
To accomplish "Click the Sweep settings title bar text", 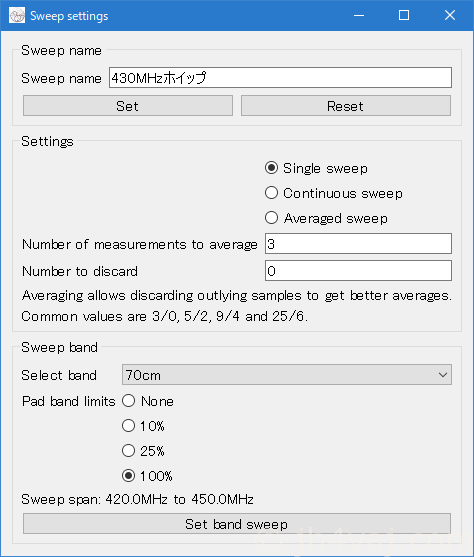I will coord(69,16).
